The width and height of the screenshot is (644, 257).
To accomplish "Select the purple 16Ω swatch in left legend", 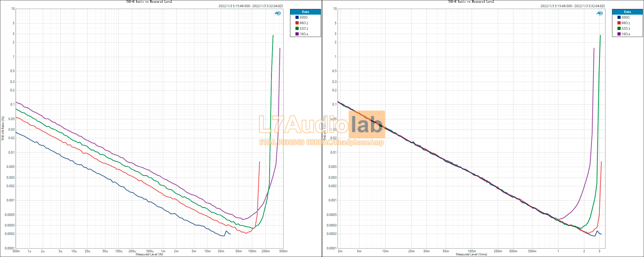I will point(297,34).
